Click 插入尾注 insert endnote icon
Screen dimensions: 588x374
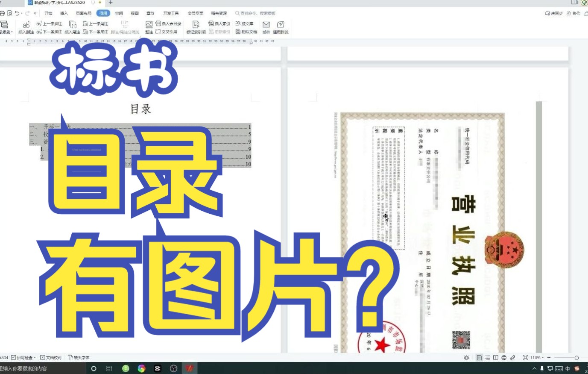72,28
